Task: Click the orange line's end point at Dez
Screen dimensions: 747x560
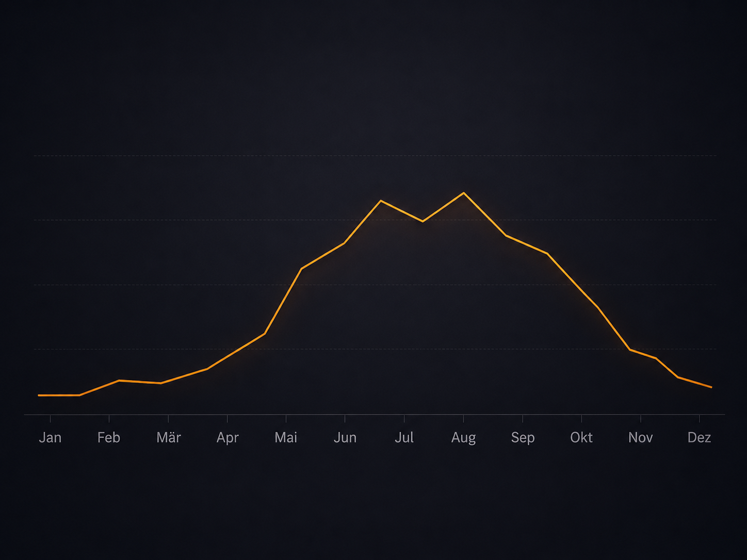Action: [x=711, y=387]
